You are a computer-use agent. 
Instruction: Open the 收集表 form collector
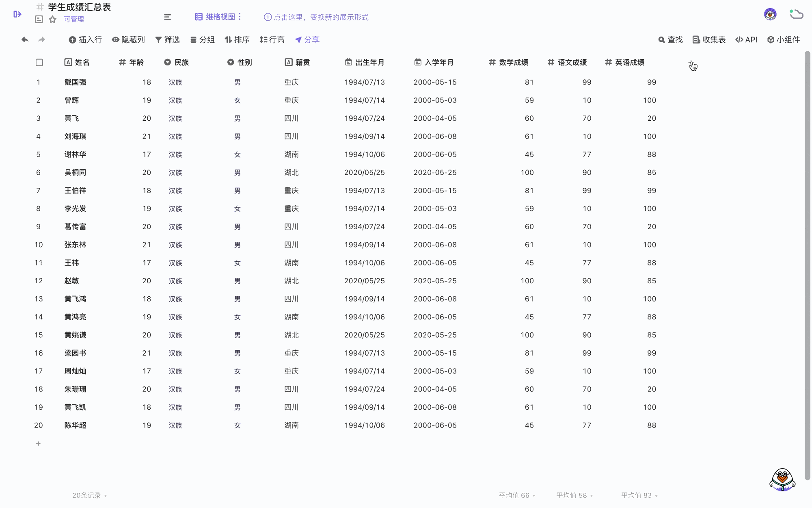pyautogui.click(x=708, y=39)
